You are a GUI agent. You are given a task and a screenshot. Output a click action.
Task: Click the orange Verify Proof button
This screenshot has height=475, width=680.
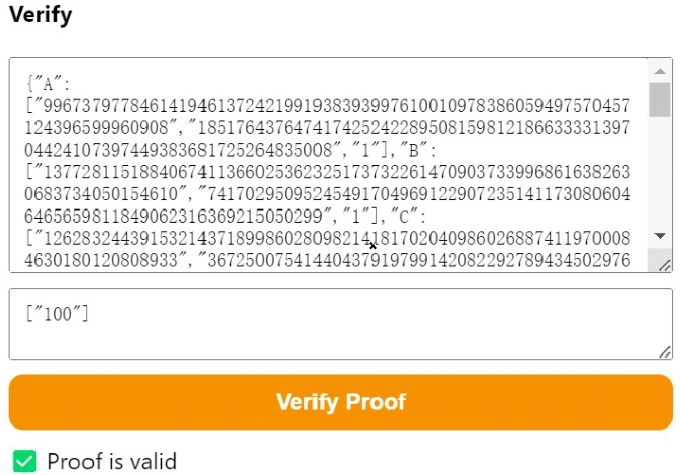click(x=340, y=402)
